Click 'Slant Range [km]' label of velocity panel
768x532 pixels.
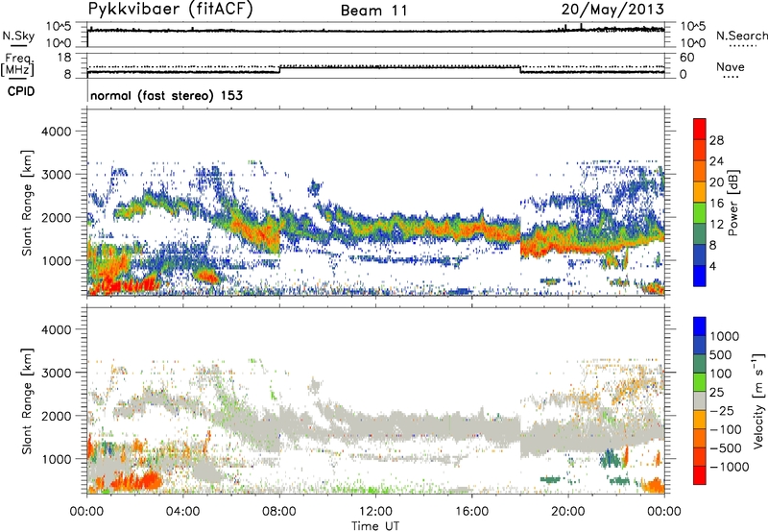click(x=27, y=401)
